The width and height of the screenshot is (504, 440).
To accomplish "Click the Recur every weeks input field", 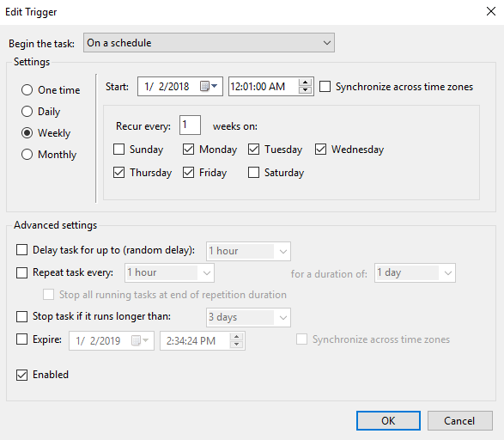I will coord(190,125).
